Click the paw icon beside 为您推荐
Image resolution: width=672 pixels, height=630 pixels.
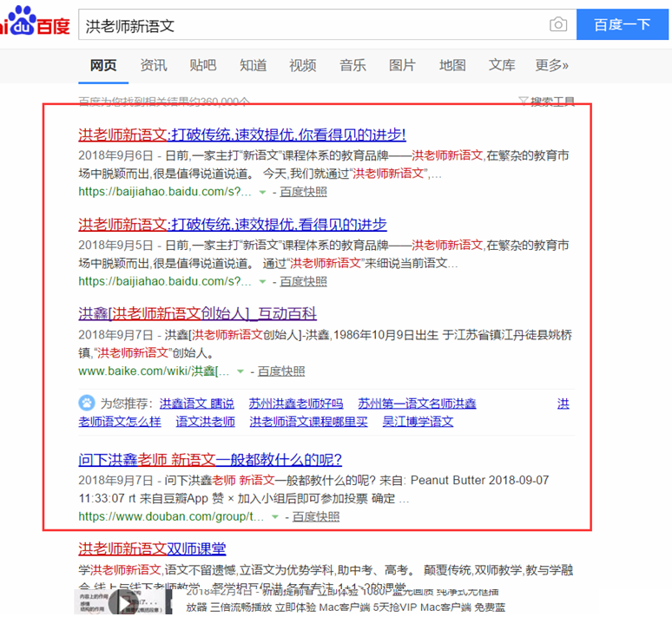pyautogui.click(x=87, y=403)
